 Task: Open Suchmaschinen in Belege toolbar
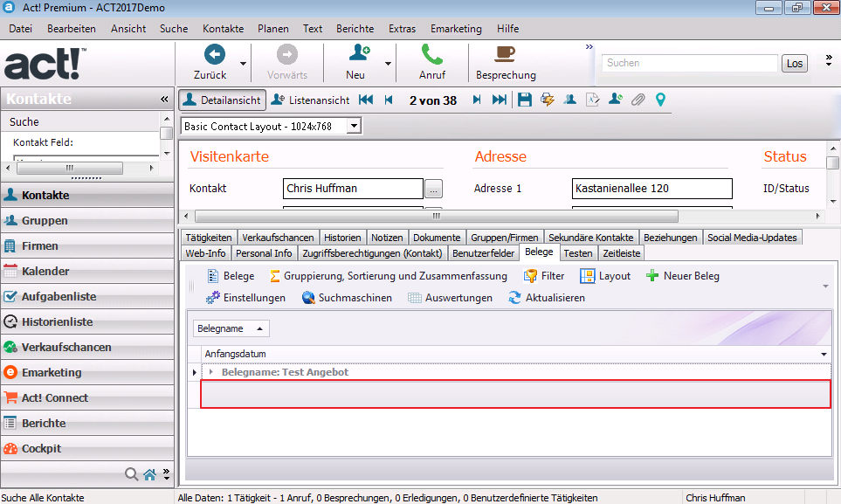[347, 298]
